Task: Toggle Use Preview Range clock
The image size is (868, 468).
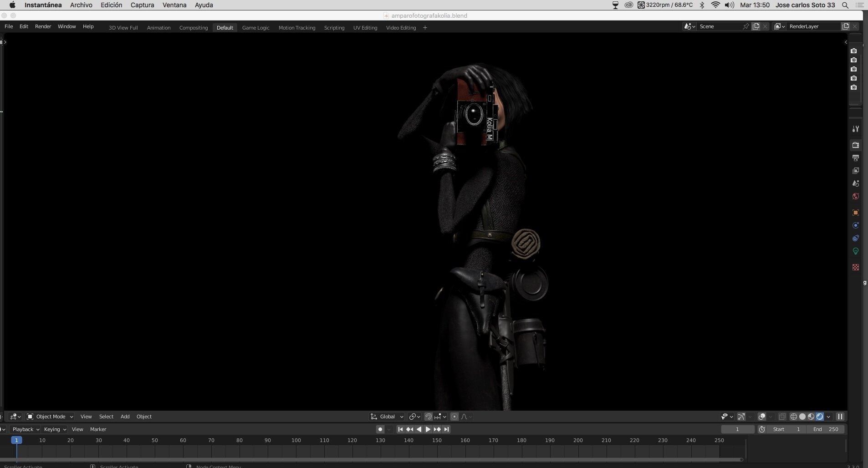Action: (x=762, y=429)
